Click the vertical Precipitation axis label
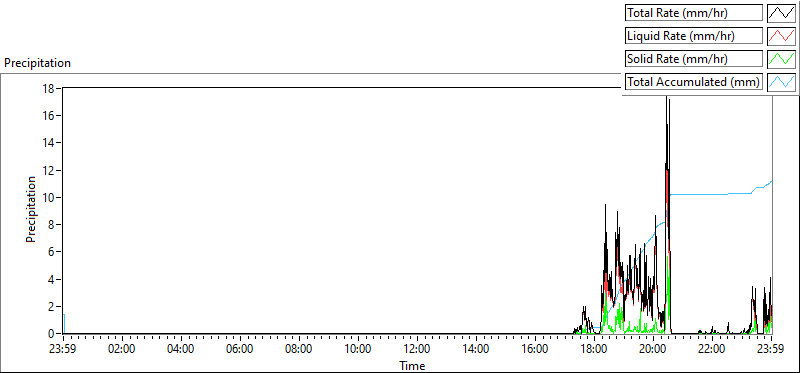Image resolution: width=800 pixels, height=373 pixels. coord(31,209)
